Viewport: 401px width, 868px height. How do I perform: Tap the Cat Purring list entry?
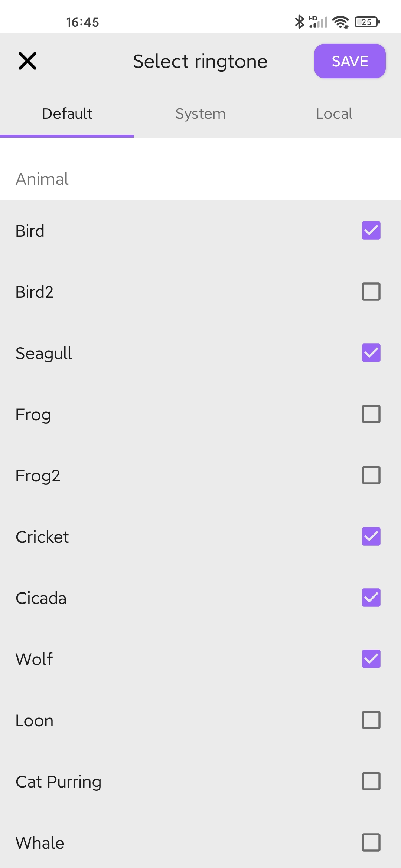click(x=200, y=781)
